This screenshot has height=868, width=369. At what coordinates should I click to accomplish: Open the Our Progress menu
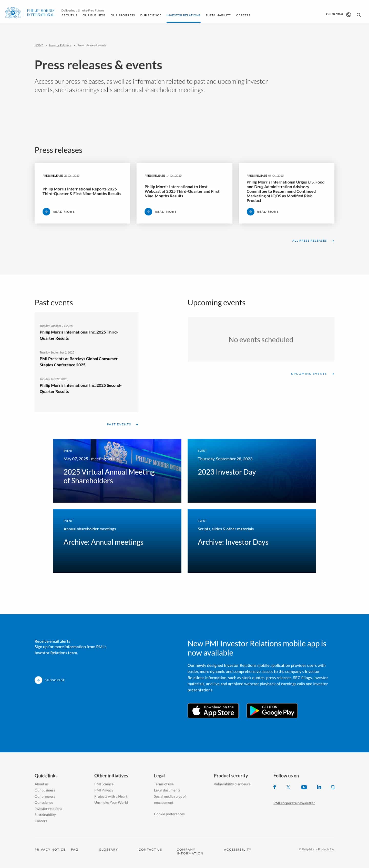pos(122,16)
